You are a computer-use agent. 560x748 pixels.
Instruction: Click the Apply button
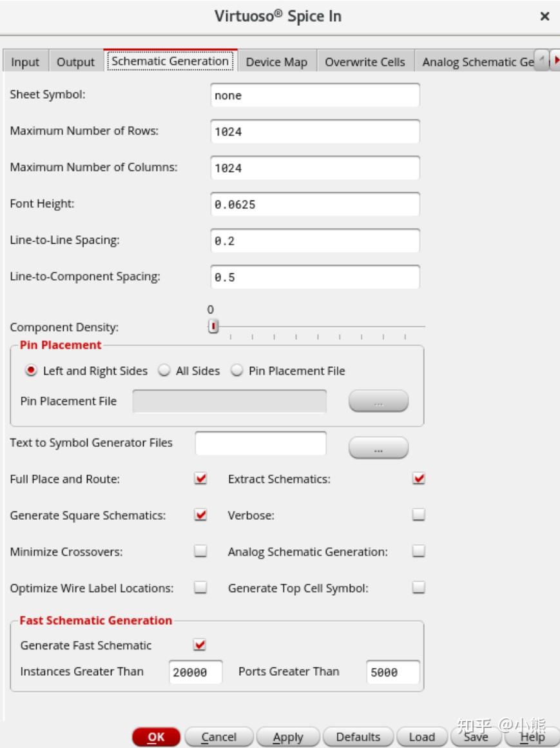click(x=287, y=736)
